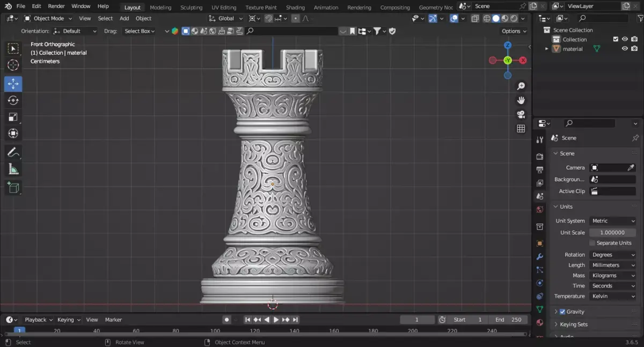This screenshot has width=644, height=347.
Task: Open the Object Data mesh tab
Action: point(540,309)
